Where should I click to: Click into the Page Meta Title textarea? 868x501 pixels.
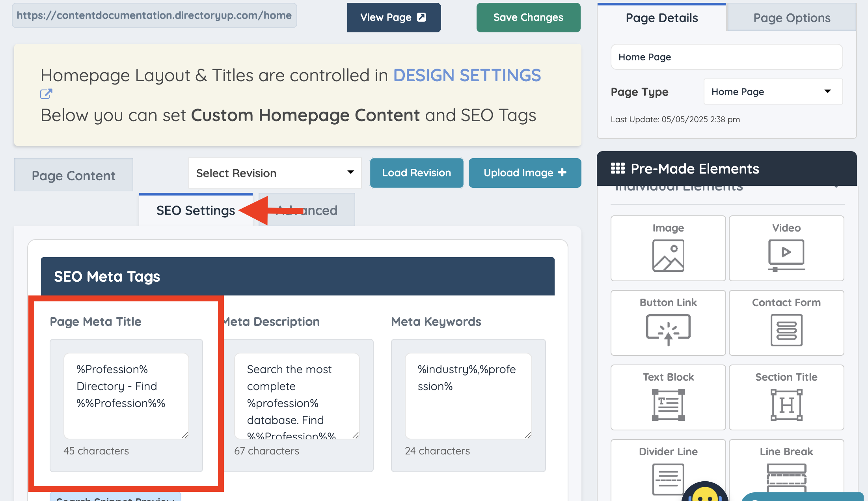(x=126, y=395)
